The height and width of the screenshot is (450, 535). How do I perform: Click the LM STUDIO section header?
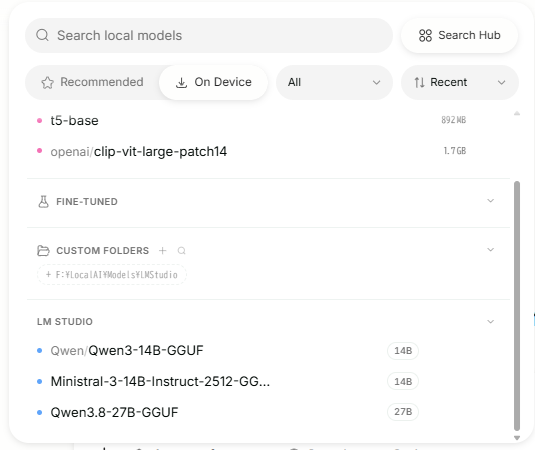(65, 322)
